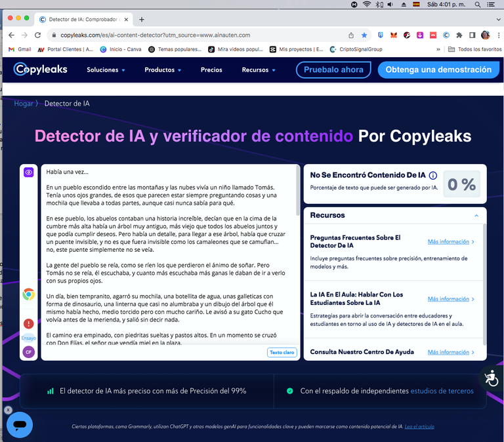
Task: Click the Recursos panel scrollbar
Action: [484, 284]
